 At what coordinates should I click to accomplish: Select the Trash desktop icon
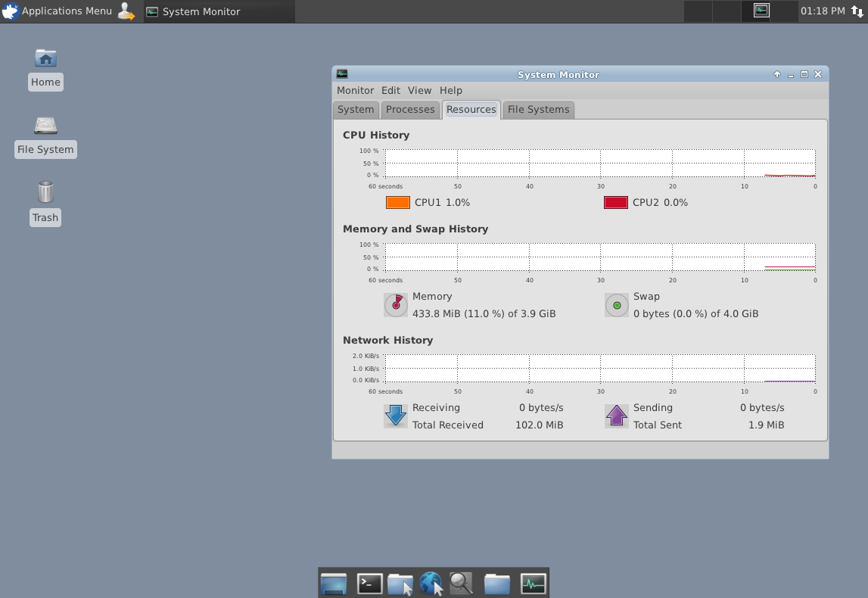click(45, 204)
